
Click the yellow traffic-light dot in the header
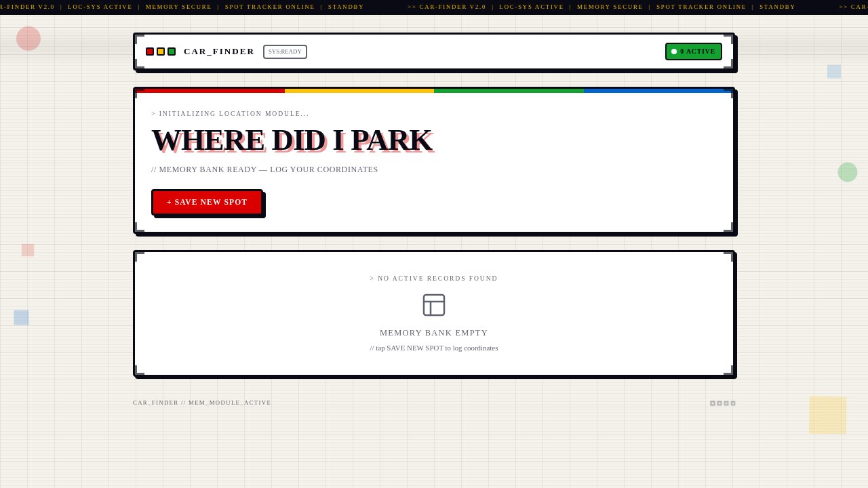[x=161, y=52]
